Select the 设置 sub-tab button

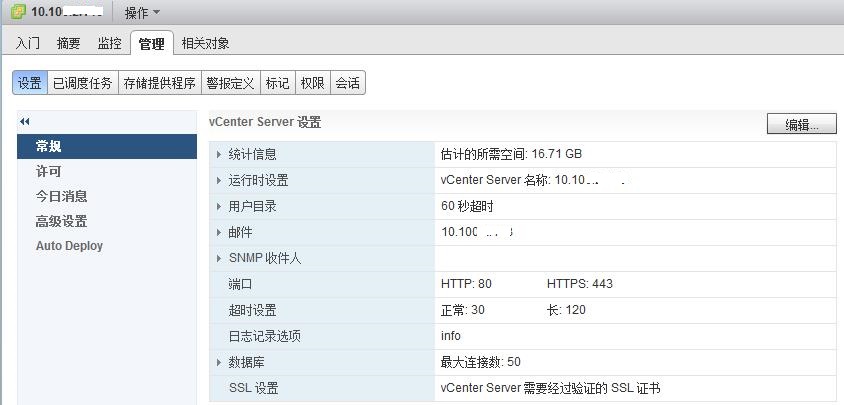pyautogui.click(x=30, y=83)
